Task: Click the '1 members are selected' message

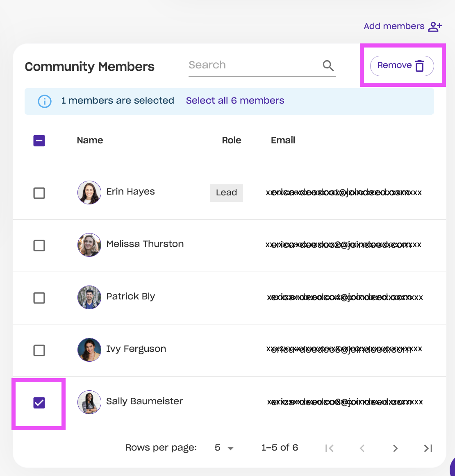Action: pyautogui.click(x=118, y=100)
